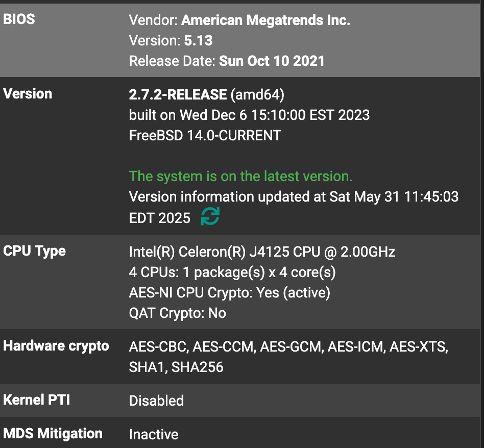Click the AES-CBC algorithms list text
Viewport: 484px width, 448px height.
(x=288, y=357)
